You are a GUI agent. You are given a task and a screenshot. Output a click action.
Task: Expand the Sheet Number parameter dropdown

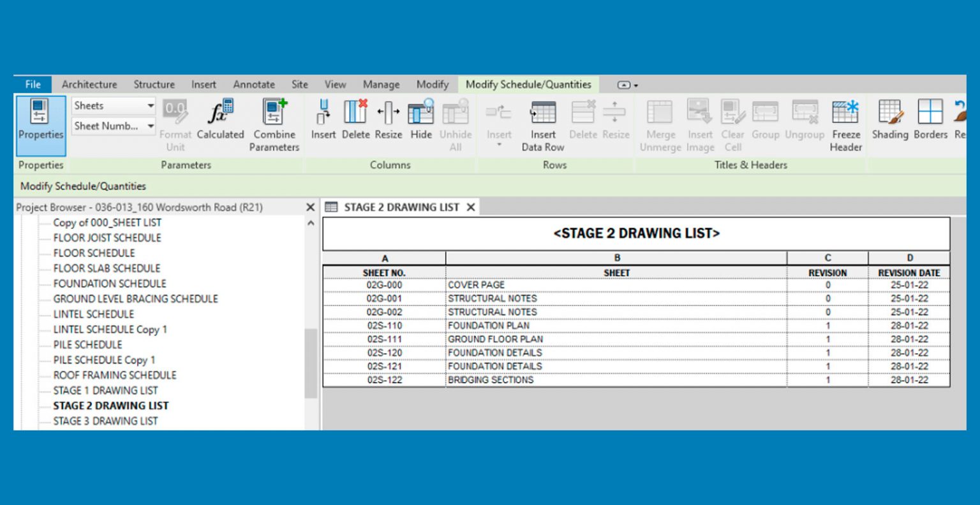coord(151,126)
